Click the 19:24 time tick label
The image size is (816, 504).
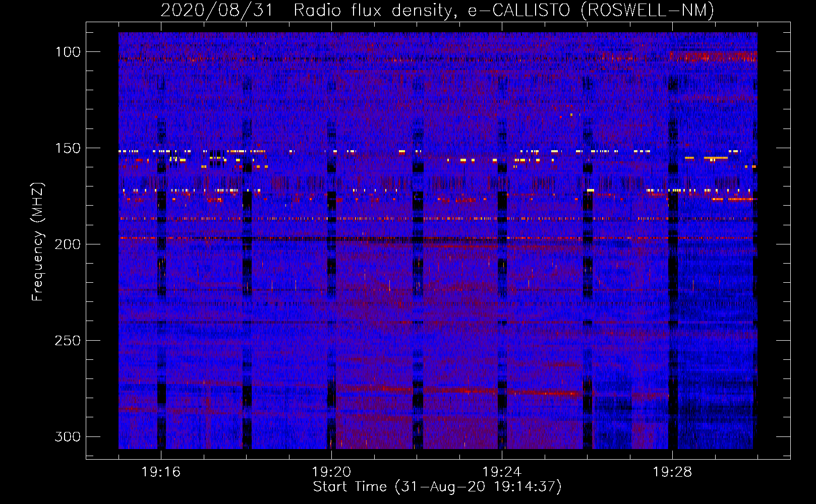[x=502, y=472]
